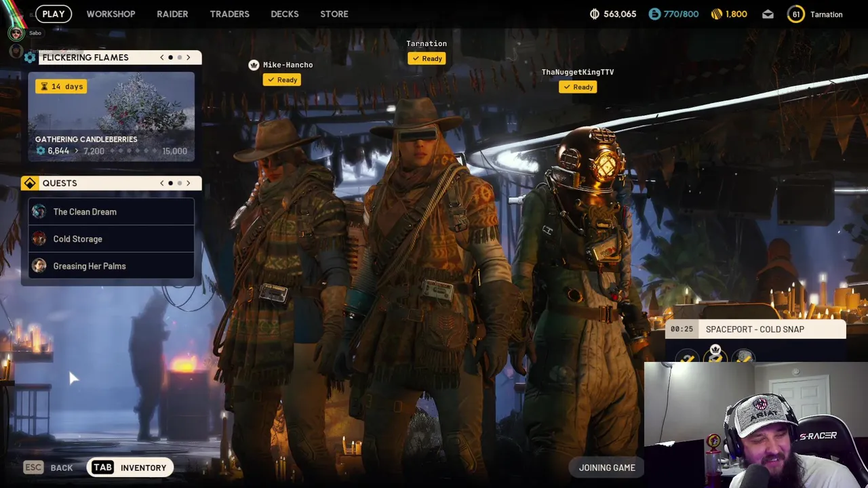Open the Cold Storage quest
Image resolution: width=868 pixels, height=488 pixels.
(111, 239)
